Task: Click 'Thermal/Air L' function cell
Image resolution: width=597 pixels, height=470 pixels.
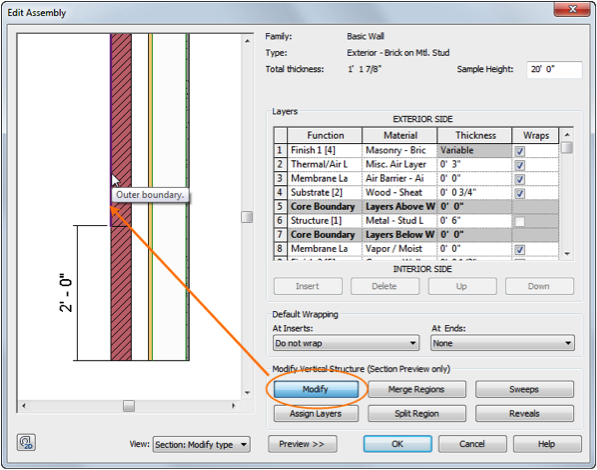Action: click(x=325, y=164)
